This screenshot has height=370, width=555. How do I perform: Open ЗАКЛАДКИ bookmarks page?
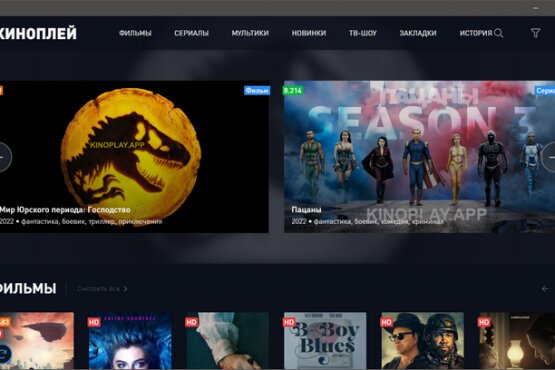coord(418,33)
